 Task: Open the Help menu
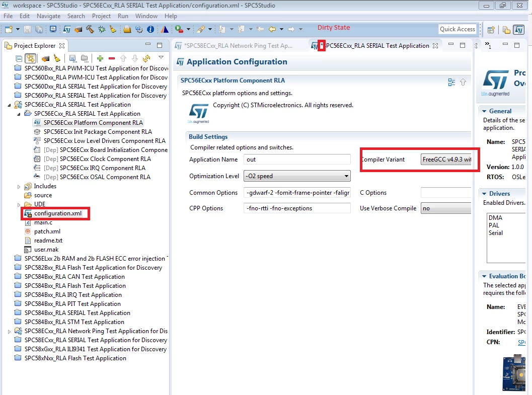pyautogui.click(x=171, y=16)
